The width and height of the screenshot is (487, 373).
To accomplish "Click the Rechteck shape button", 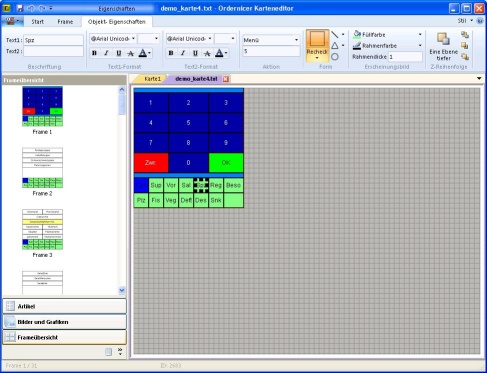I will [317, 45].
